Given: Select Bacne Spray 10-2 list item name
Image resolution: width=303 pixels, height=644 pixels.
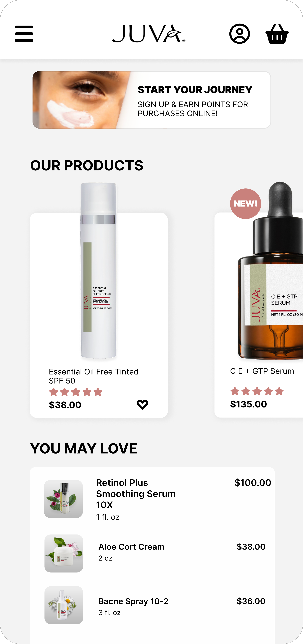Looking at the screenshot, I should 133,601.
